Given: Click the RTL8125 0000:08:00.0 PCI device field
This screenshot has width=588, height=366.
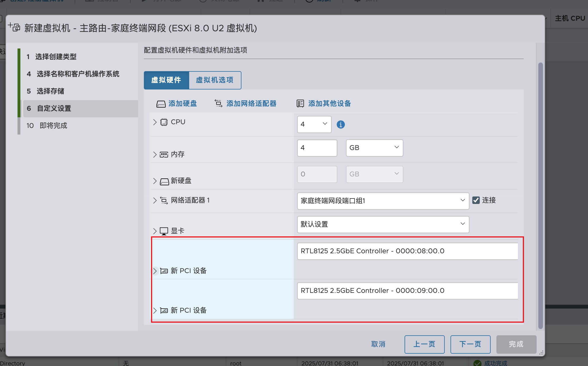Looking at the screenshot, I should click(408, 251).
